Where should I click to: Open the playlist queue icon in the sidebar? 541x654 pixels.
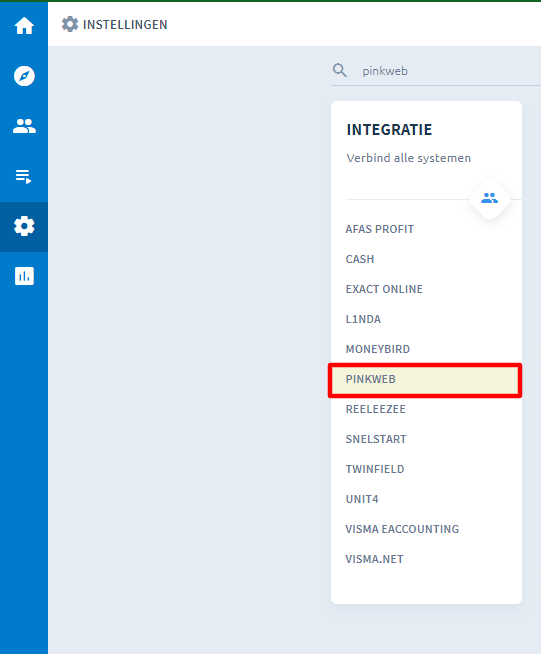[24, 176]
